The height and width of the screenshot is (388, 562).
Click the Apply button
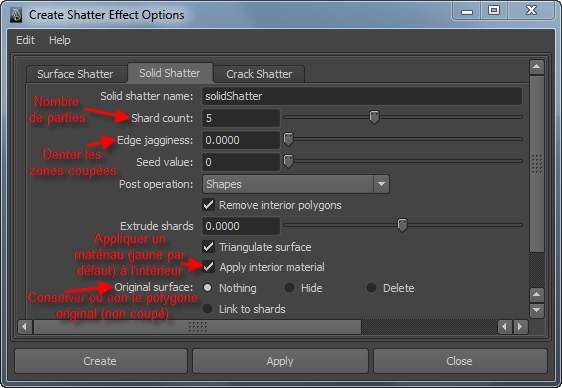280,361
